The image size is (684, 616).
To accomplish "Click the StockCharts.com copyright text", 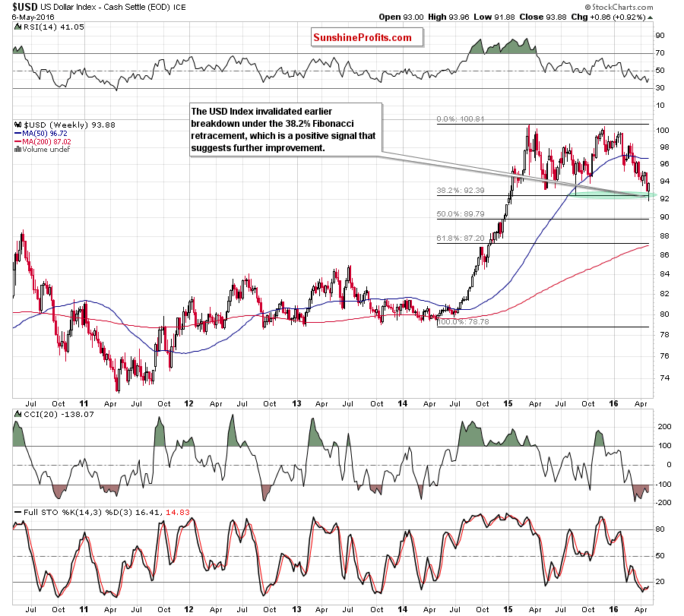I will point(619,7).
